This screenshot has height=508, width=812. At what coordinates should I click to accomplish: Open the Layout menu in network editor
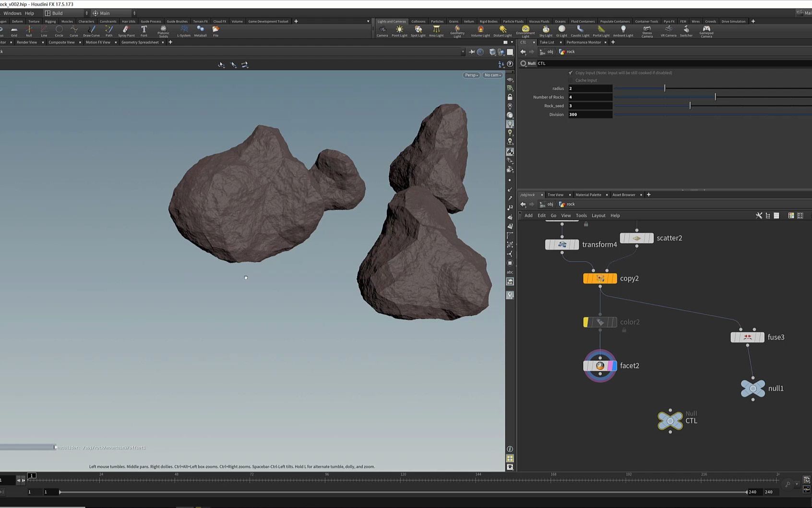pos(598,216)
